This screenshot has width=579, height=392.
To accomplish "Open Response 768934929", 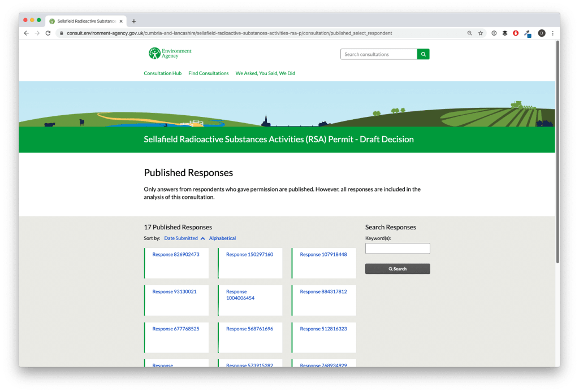I will 323,365.
